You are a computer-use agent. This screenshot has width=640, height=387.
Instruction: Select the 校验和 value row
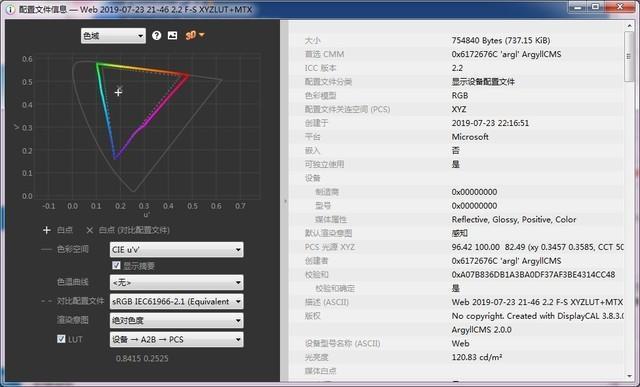point(533,275)
